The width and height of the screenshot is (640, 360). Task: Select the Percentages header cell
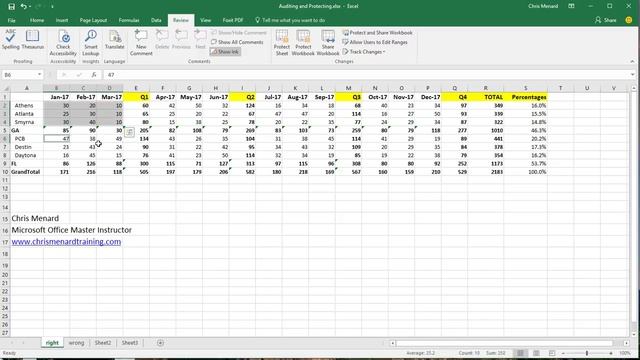click(x=525, y=97)
